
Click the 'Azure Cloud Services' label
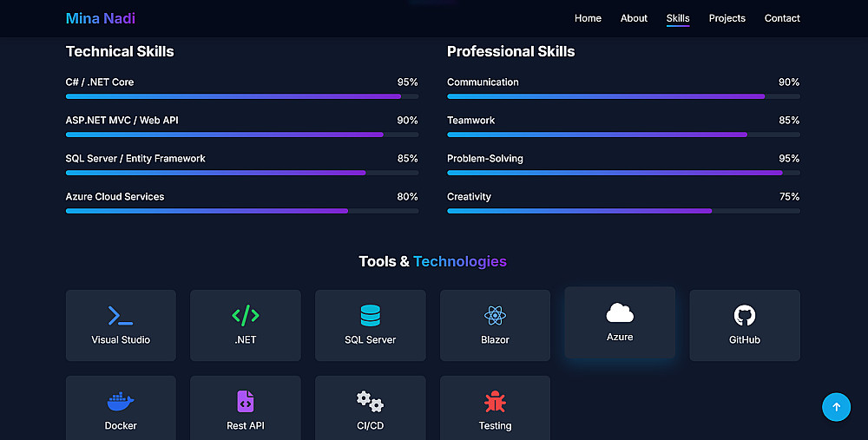click(x=115, y=196)
